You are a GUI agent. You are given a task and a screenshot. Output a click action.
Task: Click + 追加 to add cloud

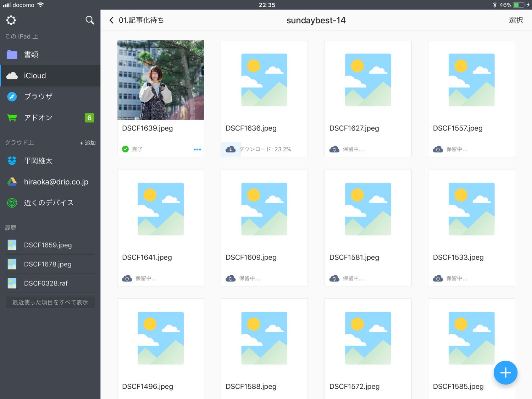pyautogui.click(x=88, y=143)
